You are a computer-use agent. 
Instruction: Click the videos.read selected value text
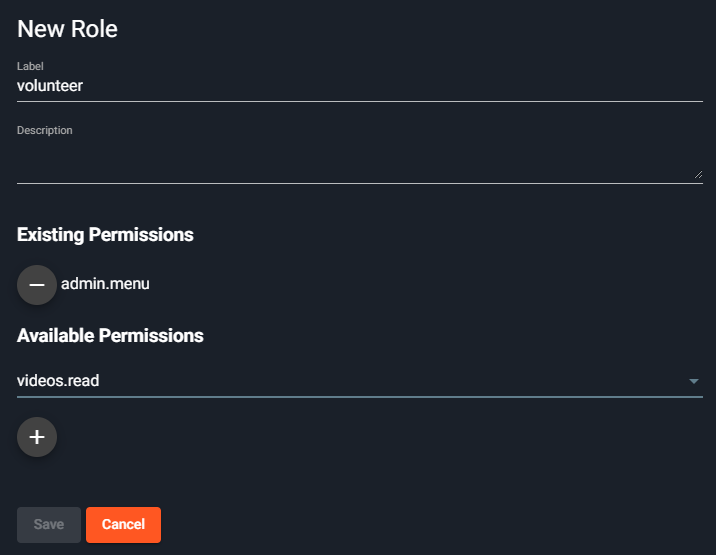coord(58,381)
